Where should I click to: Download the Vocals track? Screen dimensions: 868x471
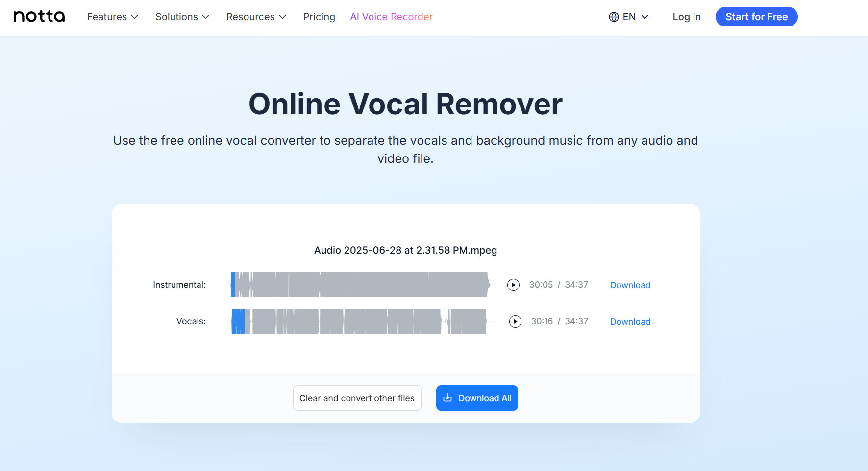point(630,321)
